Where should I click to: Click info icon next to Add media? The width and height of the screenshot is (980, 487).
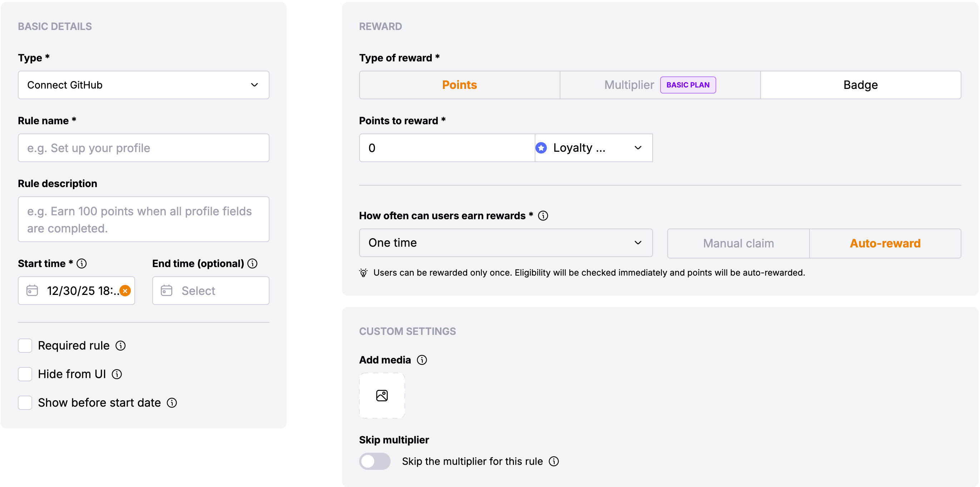click(421, 360)
